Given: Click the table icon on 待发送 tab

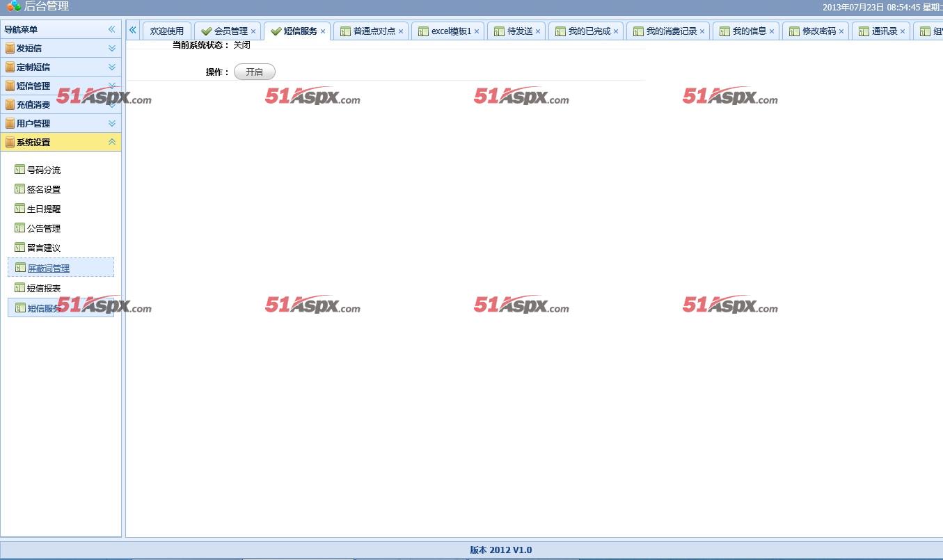Looking at the screenshot, I should point(499,31).
